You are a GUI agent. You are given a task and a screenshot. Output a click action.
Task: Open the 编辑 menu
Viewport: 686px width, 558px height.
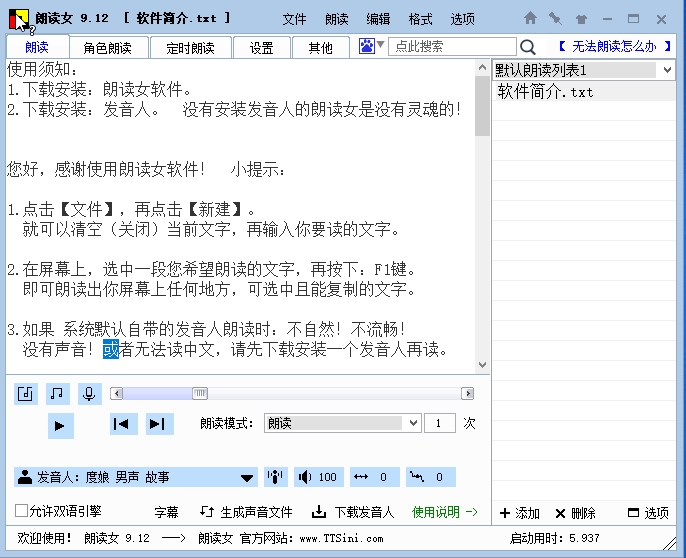click(x=378, y=19)
